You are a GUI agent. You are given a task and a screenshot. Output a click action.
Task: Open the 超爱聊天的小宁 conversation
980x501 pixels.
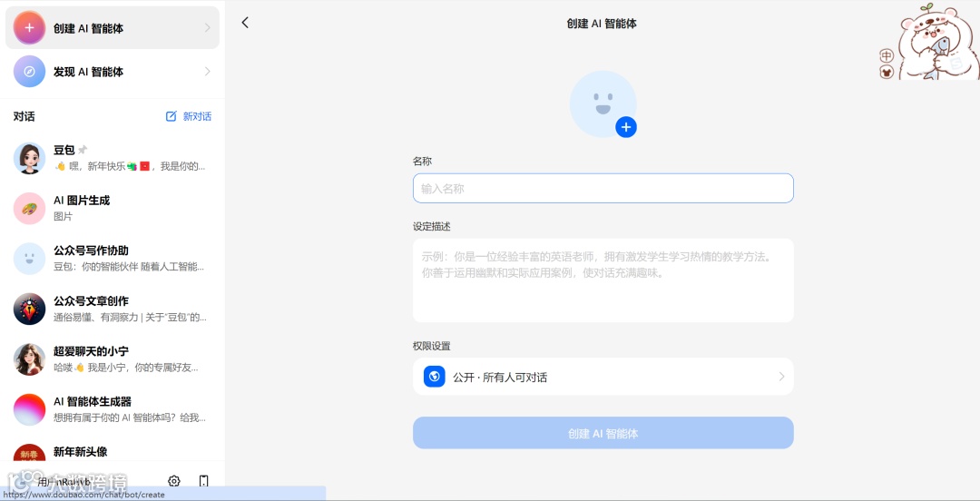[113, 359]
